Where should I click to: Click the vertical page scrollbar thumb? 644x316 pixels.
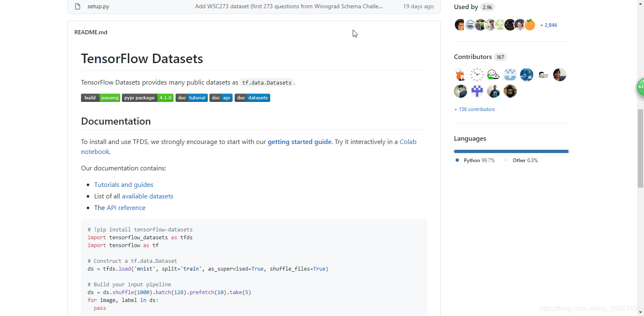[641, 148]
